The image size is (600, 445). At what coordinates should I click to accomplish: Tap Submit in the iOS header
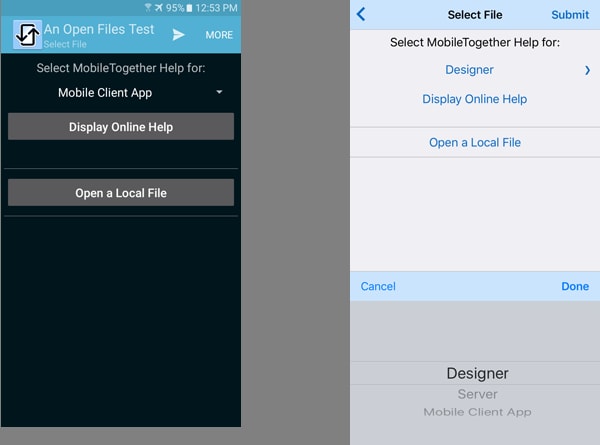570,15
